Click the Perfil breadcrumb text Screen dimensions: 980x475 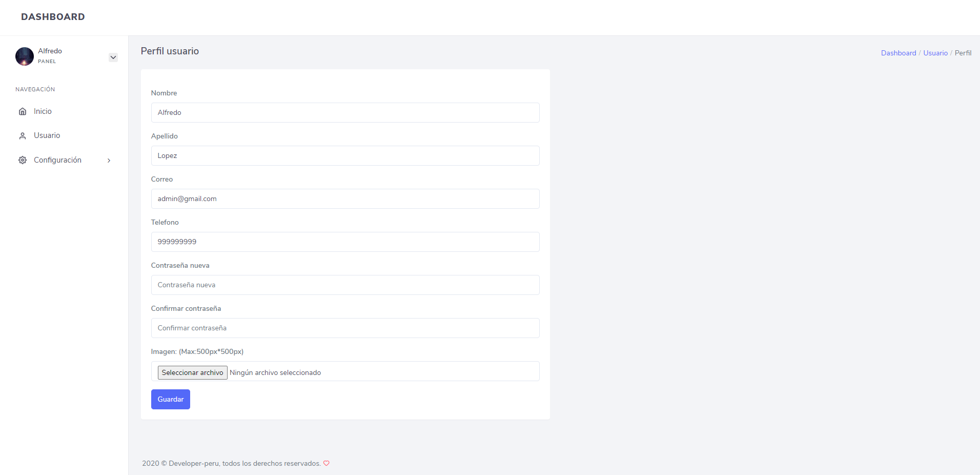[963, 53]
